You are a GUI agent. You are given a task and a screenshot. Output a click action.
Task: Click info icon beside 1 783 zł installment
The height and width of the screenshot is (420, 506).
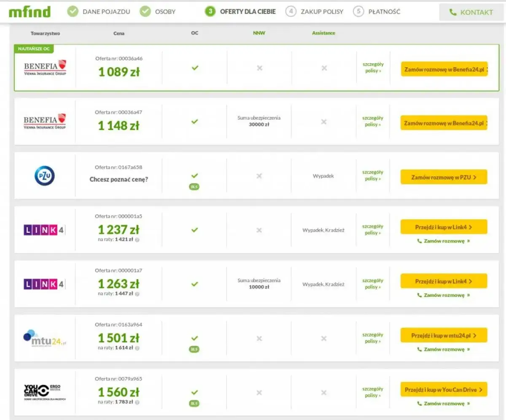click(137, 402)
